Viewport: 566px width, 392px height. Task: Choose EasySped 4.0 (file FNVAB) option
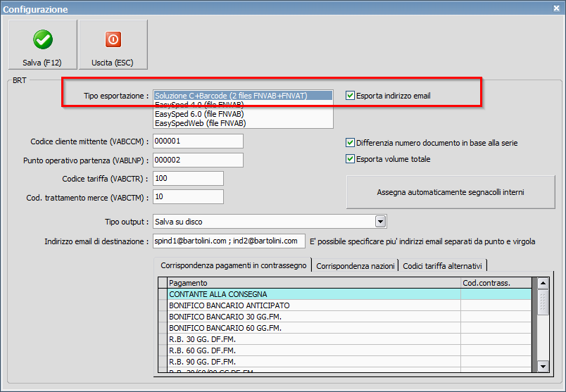pos(243,105)
